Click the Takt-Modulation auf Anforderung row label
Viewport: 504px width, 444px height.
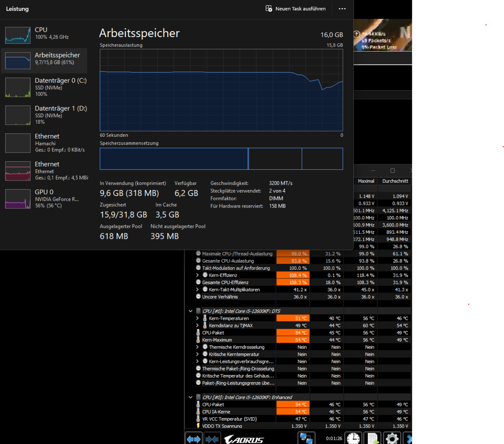[x=236, y=268]
